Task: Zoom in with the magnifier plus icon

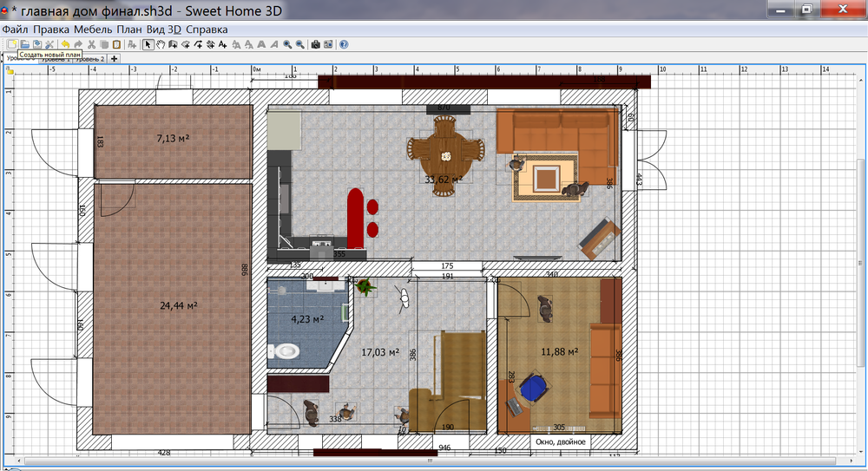Action: [287, 44]
